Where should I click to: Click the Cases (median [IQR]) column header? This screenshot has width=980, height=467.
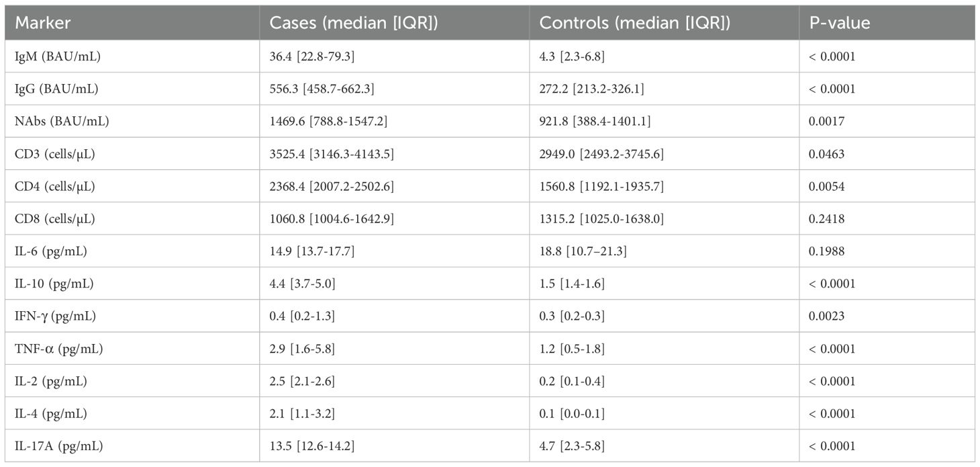pos(354,23)
